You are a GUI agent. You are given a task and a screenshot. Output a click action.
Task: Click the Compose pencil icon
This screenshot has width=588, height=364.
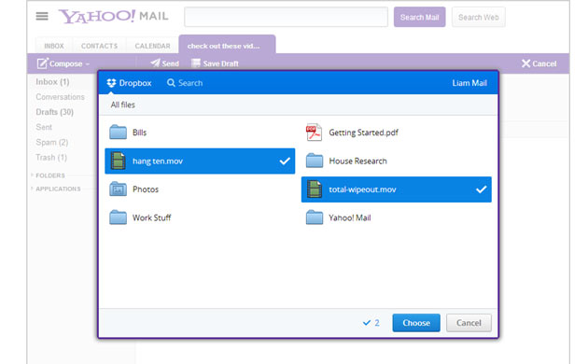pyautogui.click(x=42, y=63)
